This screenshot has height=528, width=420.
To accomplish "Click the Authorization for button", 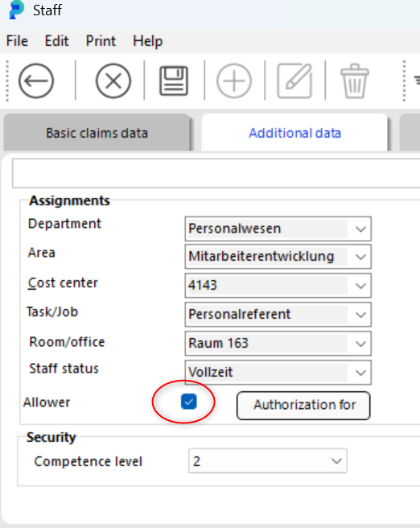I will coord(303,406).
